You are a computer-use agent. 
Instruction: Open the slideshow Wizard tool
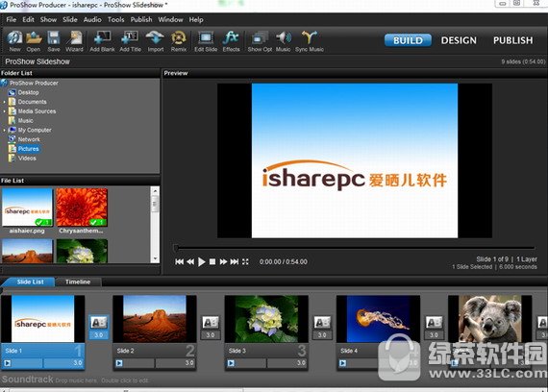pyautogui.click(x=74, y=41)
